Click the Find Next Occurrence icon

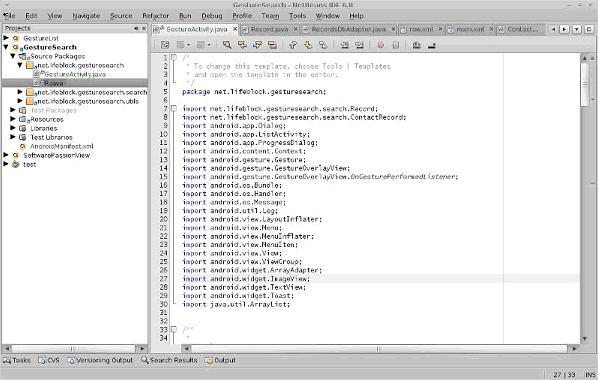pos(257,45)
